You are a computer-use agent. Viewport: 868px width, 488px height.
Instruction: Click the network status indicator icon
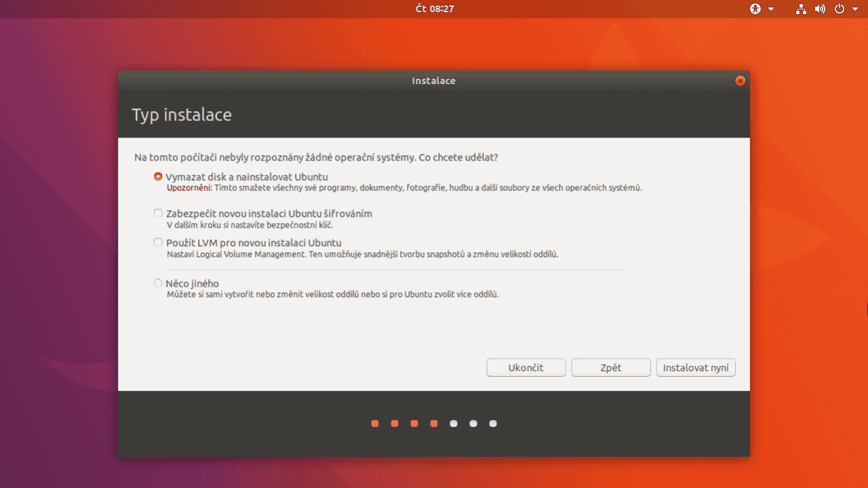pyautogui.click(x=800, y=9)
